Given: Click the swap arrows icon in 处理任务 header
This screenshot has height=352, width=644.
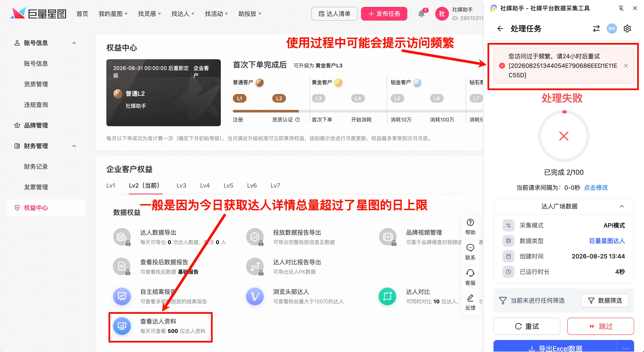Looking at the screenshot, I should pyautogui.click(x=596, y=29).
